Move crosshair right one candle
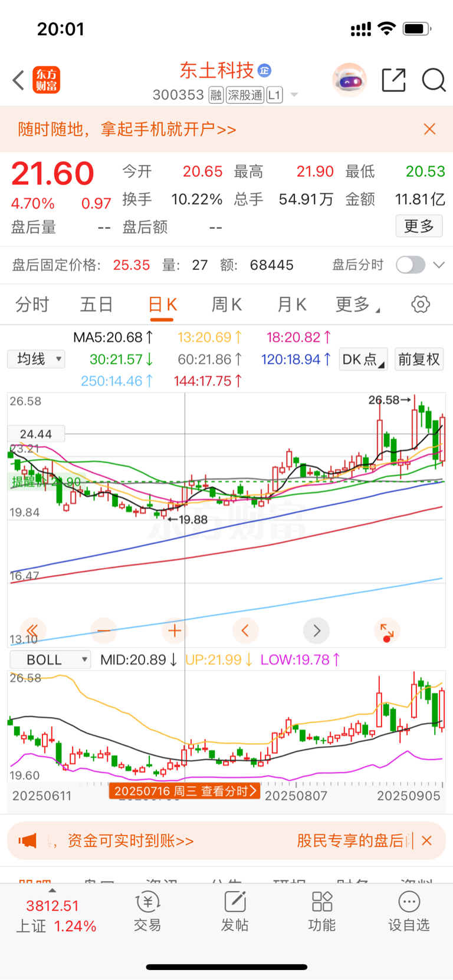The height and width of the screenshot is (980, 453). [x=316, y=631]
